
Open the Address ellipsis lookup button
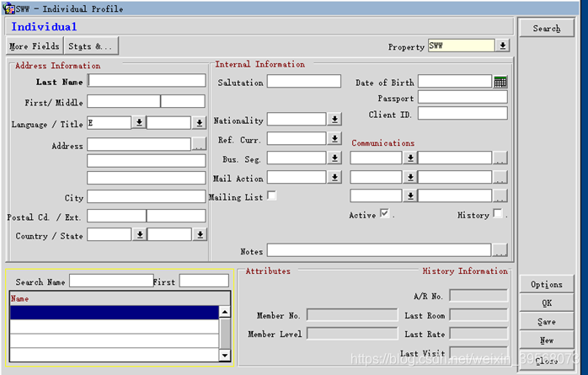click(199, 144)
